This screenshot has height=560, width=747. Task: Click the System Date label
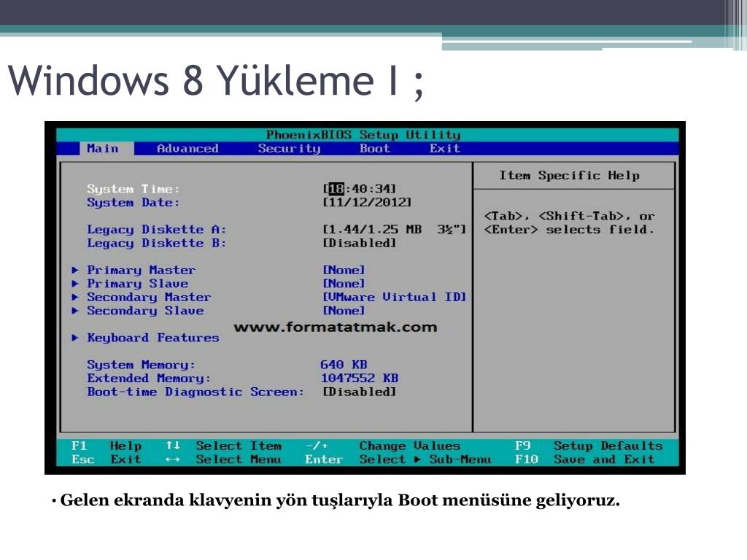click(x=133, y=203)
